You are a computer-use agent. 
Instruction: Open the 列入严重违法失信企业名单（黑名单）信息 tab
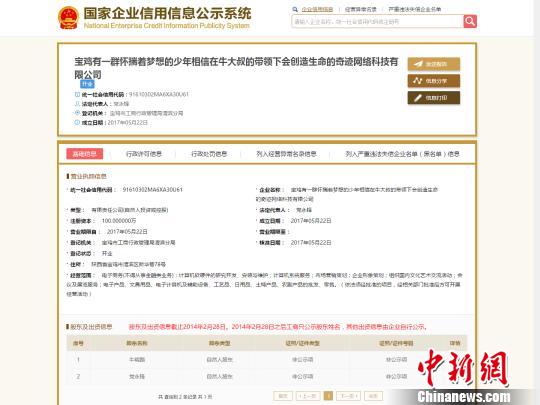coord(403,154)
